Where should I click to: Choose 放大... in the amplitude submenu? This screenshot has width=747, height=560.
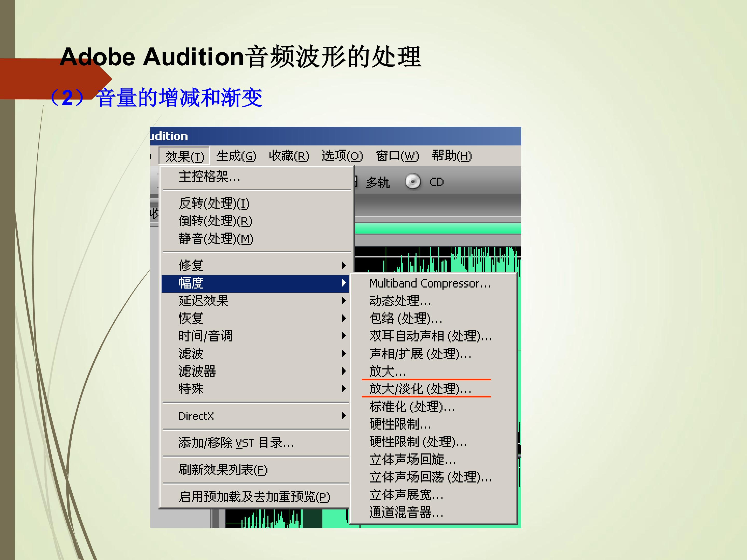[x=387, y=371]
